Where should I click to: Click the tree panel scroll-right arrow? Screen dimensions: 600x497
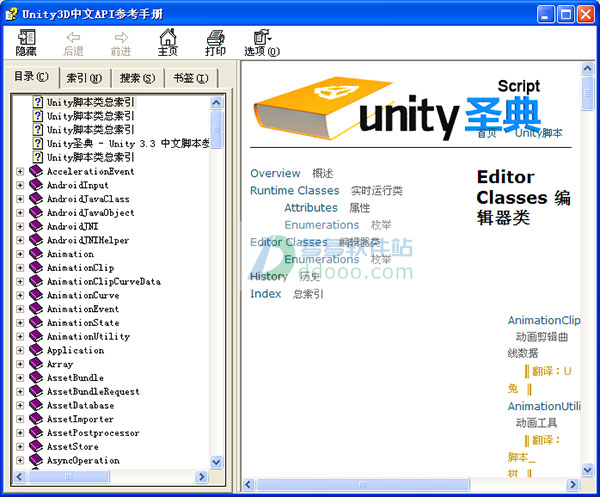(x=201, y=477)
